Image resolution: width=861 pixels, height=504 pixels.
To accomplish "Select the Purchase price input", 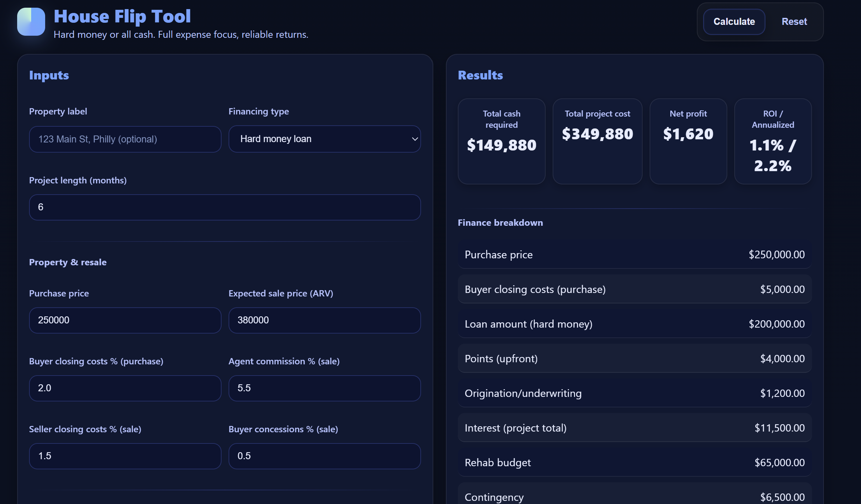I will 125,320.
